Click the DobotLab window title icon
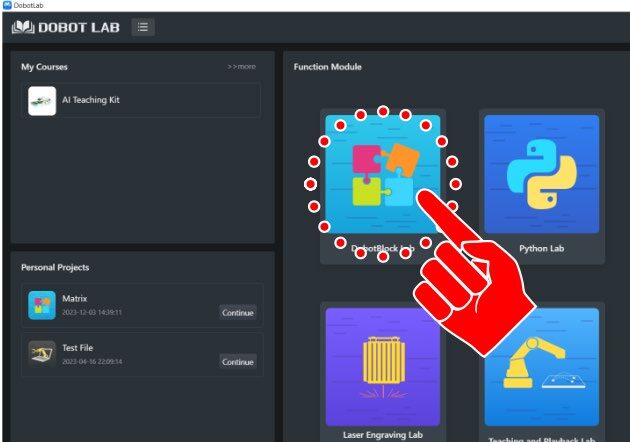Viewport: 630px width, 442px height. (x=7, y=5)
